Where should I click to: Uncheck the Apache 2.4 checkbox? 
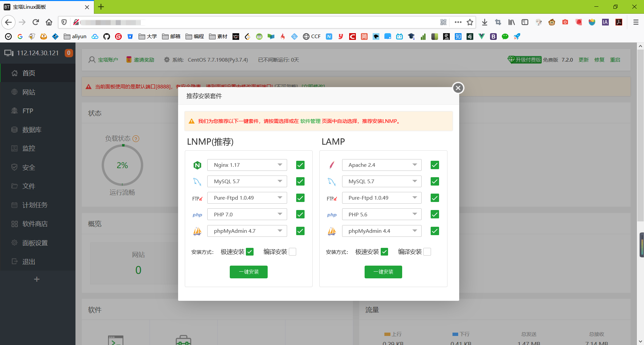pyautogui.click(x=435, y=165)
